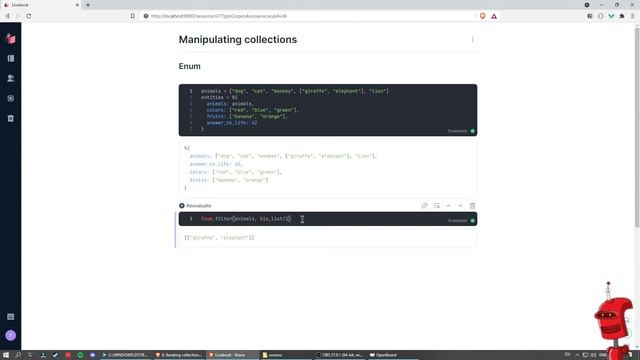Switch to the Livebook - Brave taskbar window
Screen dimensions: 640x360
232,355
